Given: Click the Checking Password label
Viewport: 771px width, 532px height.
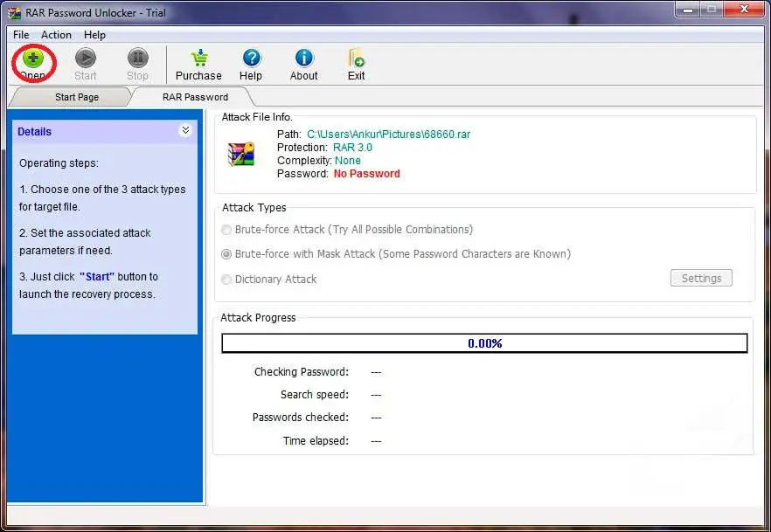Looking at the screenshot, I should click(x=302, y=372).
